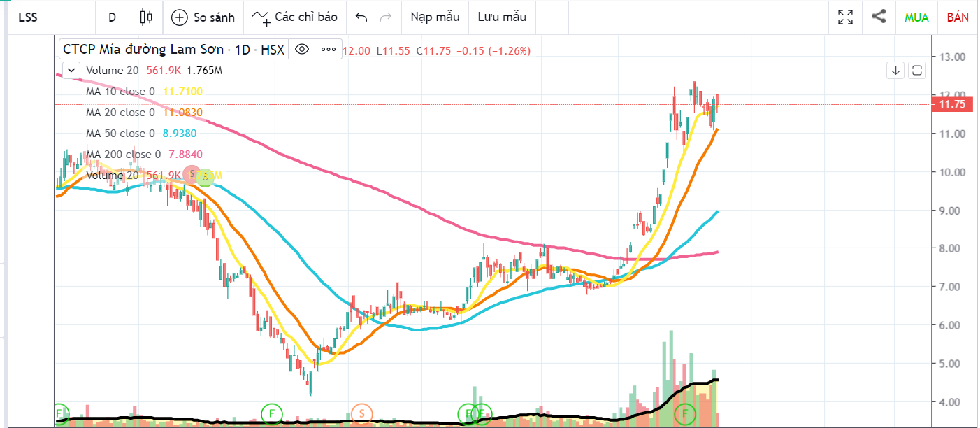
Task: Select the MA 200 close 0 legend
Action: click(x=123, y=155)
